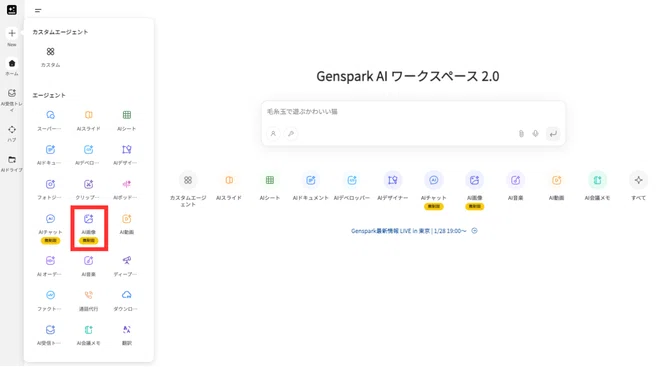Select 通話代行 phone agent in the side panel
The image size is (659, 367).
click(x=89, y=301)
